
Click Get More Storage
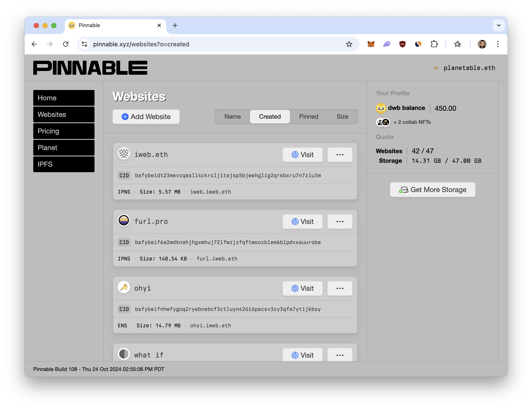(x=432, y=190)
